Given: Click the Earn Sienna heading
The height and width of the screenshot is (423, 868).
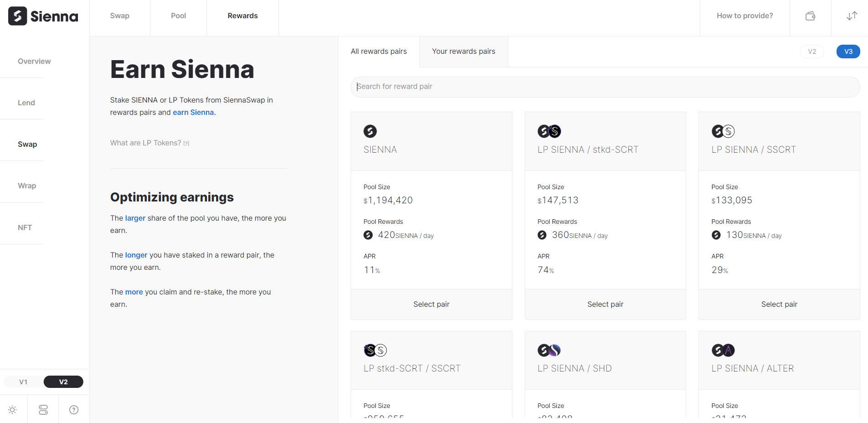Looking at the screenshot, I should [x=182, y=69].
